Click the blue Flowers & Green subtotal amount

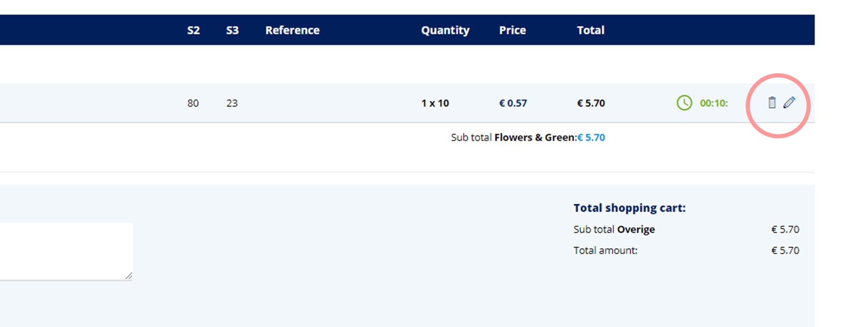pos(591,137)
